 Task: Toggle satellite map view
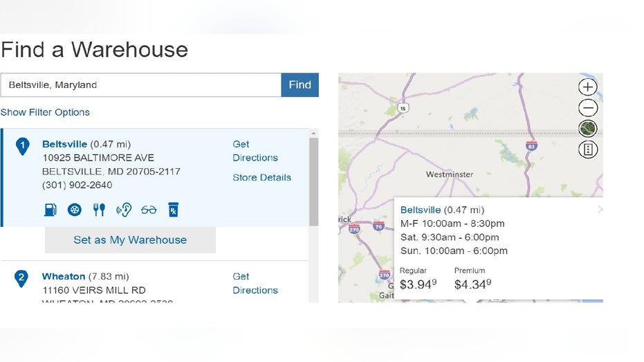point(588,129)
